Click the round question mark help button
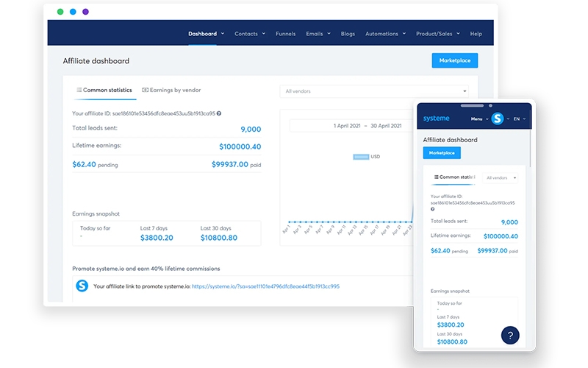588x368 pixels. tap(510, 336)
